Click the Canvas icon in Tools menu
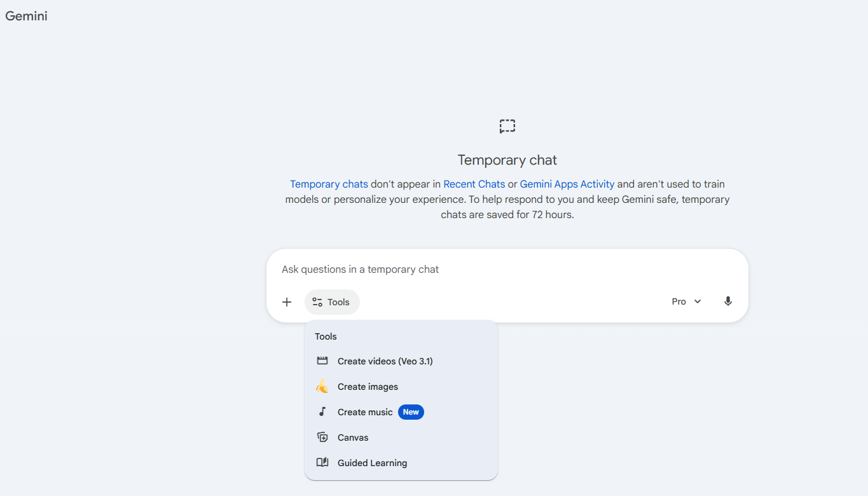 pos(322,437)
